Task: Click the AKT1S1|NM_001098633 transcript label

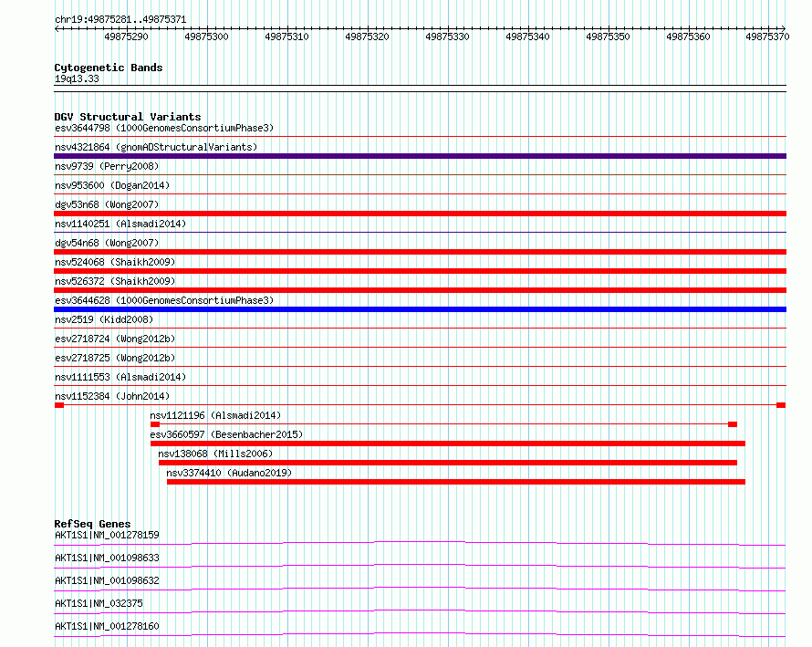Action: click(107, 558)
